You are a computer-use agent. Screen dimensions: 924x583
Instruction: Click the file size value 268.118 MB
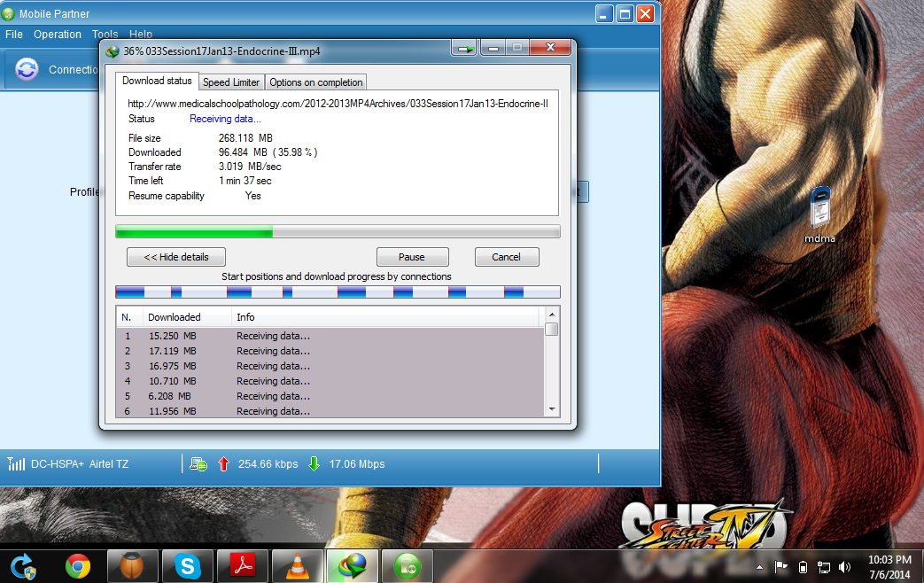(x=245, y=138)
